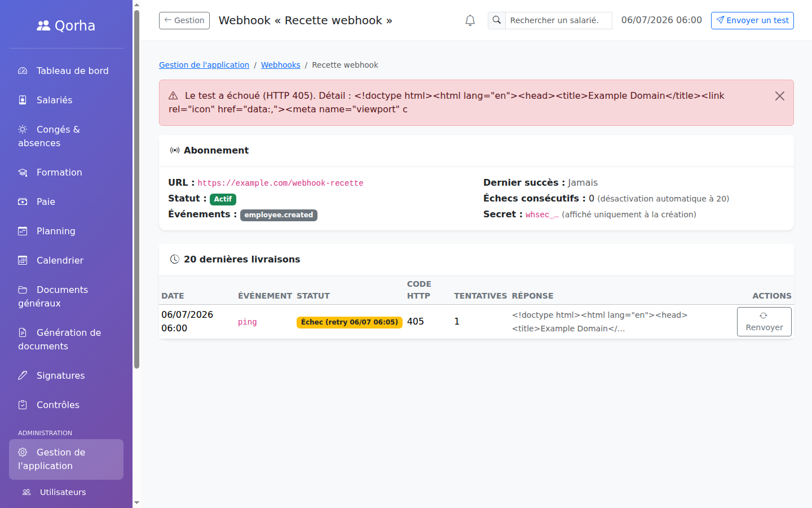This screenshot has width=812, height=508.
Task: Click the Qorha logo icon
Action: tap(43, 25)
